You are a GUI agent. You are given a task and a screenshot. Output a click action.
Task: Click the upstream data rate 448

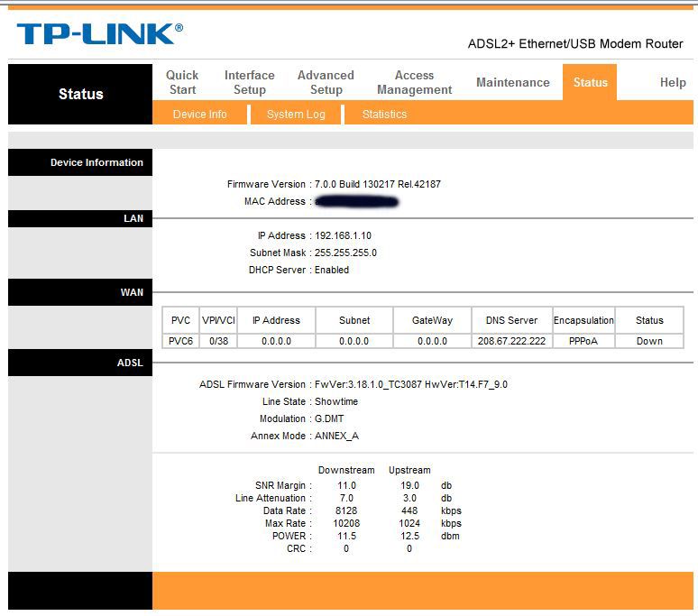point(409,510)
